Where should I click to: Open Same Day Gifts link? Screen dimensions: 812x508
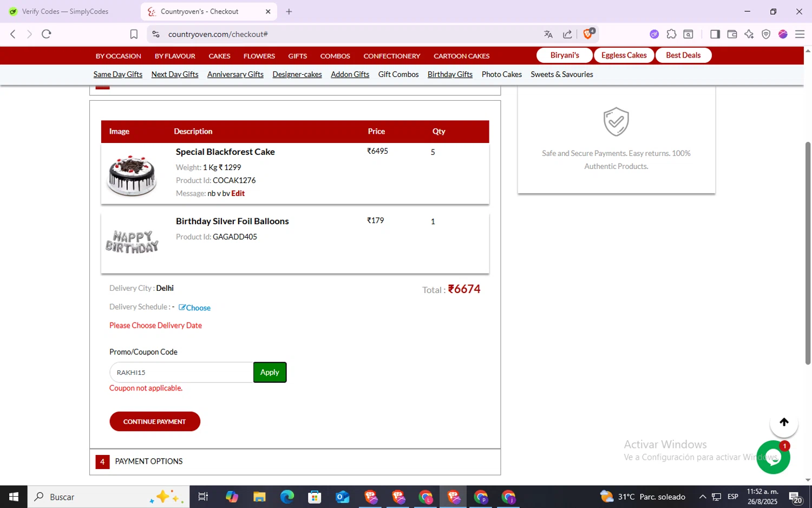(118, 74)
